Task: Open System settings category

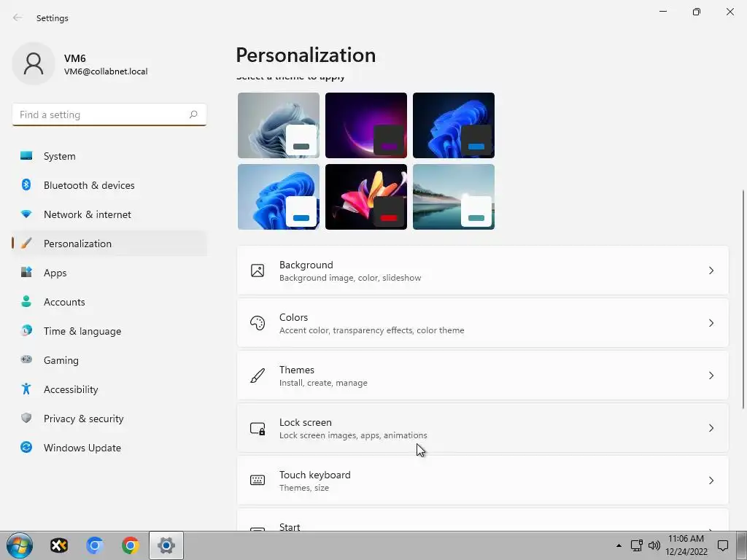Action: pos(109,156)
